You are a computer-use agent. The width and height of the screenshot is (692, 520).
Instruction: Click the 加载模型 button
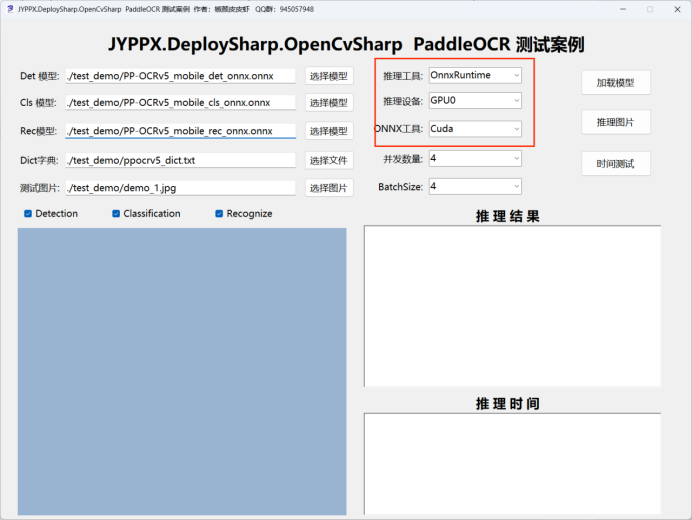point(615,83)
